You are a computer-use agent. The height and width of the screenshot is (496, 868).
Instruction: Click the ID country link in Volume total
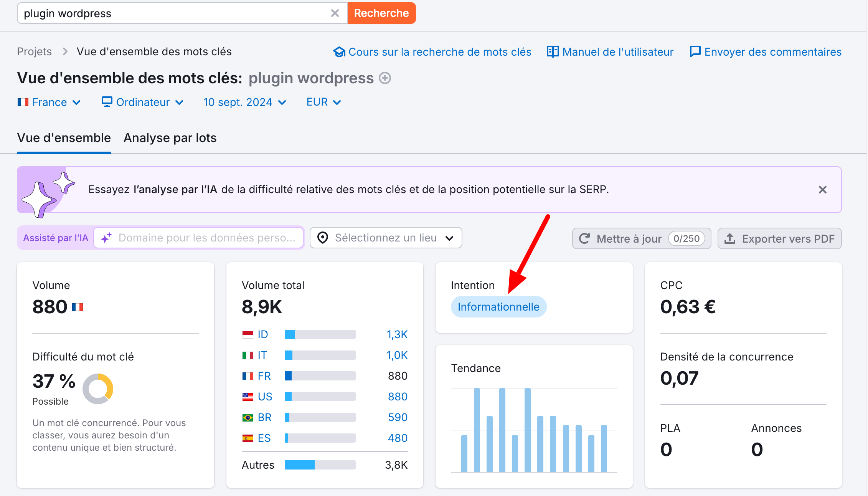[x=263, y=334]
